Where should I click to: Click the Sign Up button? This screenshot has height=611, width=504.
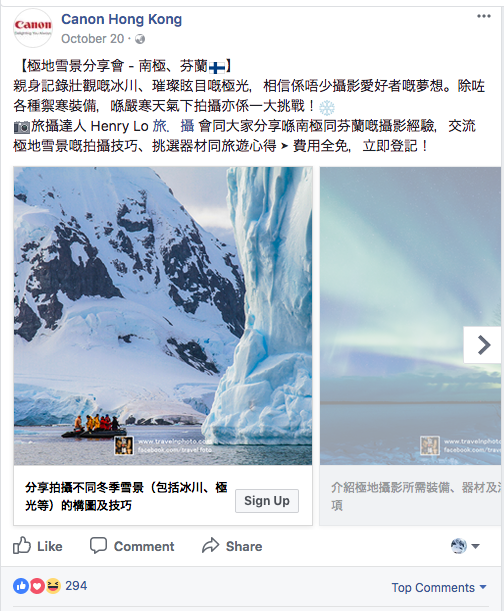pos(267,501)
